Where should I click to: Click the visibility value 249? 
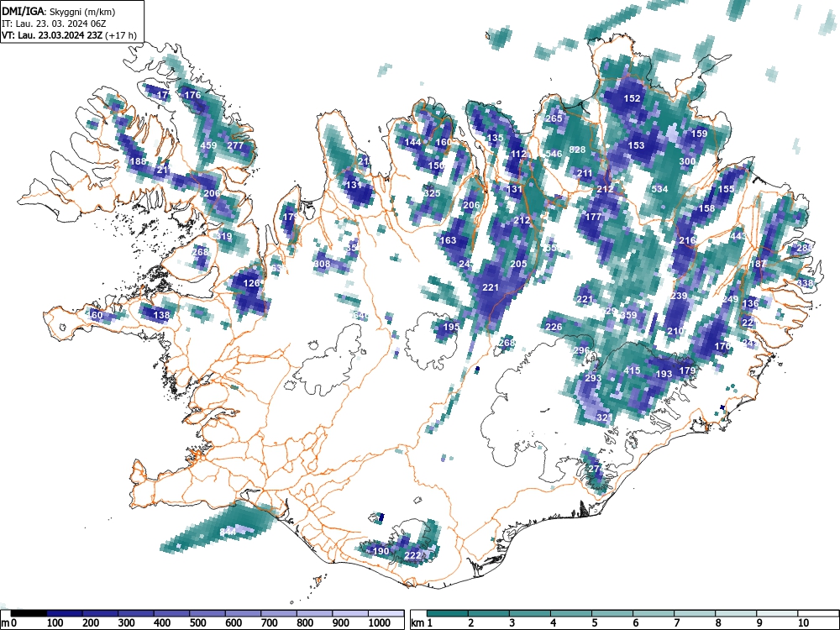tap(730, 299)
